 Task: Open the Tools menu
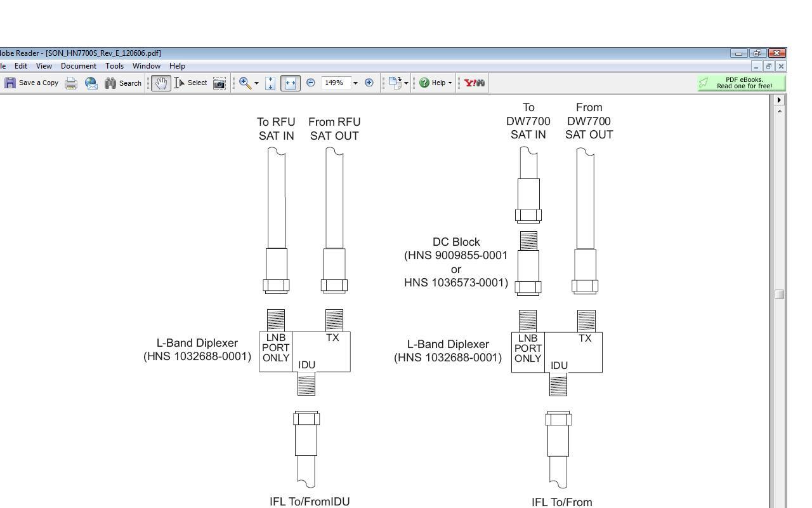point(114,66)
